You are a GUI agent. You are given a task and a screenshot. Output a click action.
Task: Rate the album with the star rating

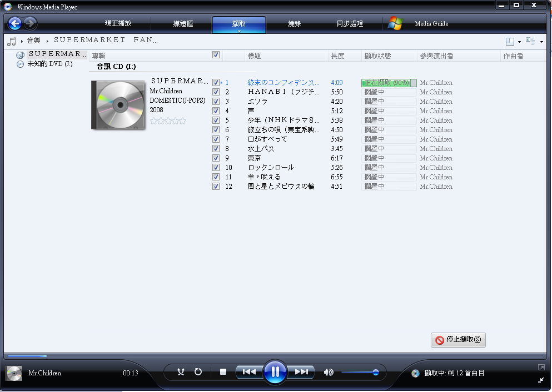click(x=168, y=121)
